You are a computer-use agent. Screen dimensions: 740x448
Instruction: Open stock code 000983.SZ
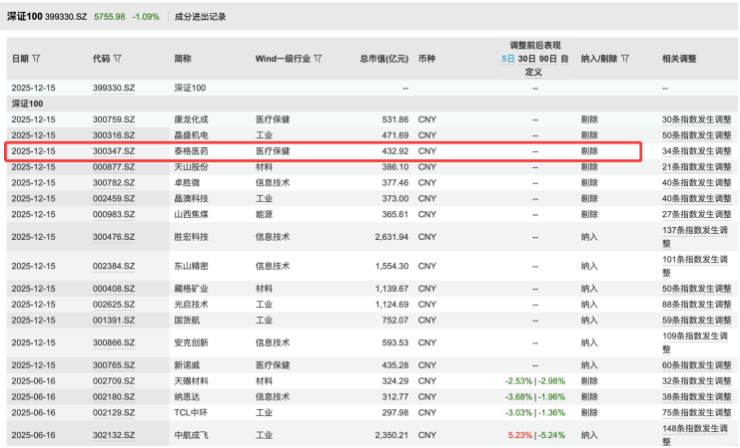tap(114, 214)
